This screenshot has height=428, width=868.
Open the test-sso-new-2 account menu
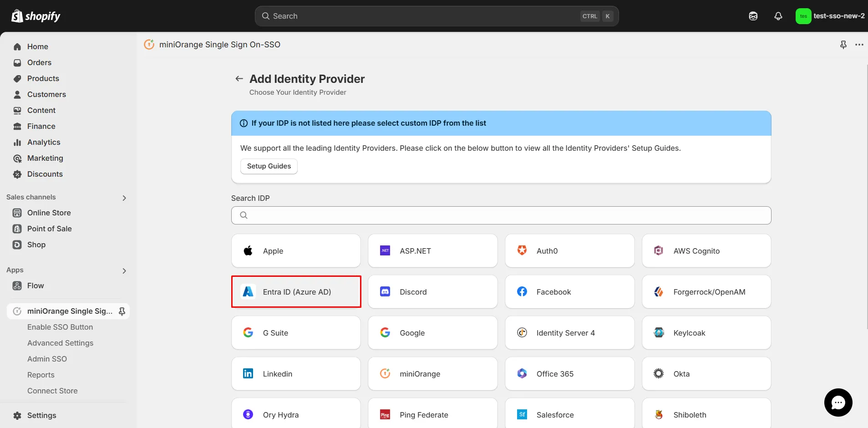coord(830,16)
